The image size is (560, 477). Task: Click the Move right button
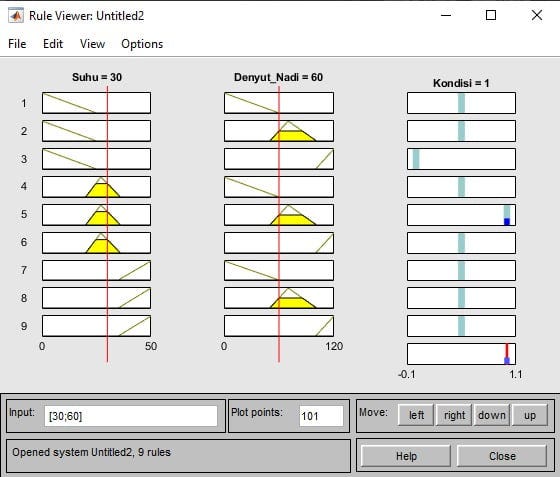click(454, 415)
